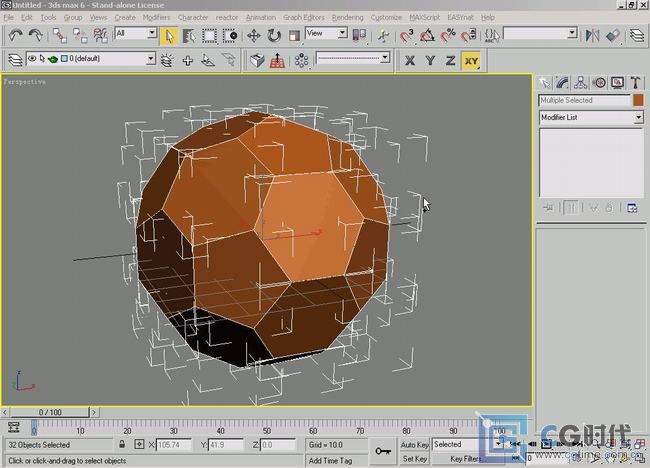Click the large key Set Keys icon
The image size is (650, 468).
coord(383,451)
